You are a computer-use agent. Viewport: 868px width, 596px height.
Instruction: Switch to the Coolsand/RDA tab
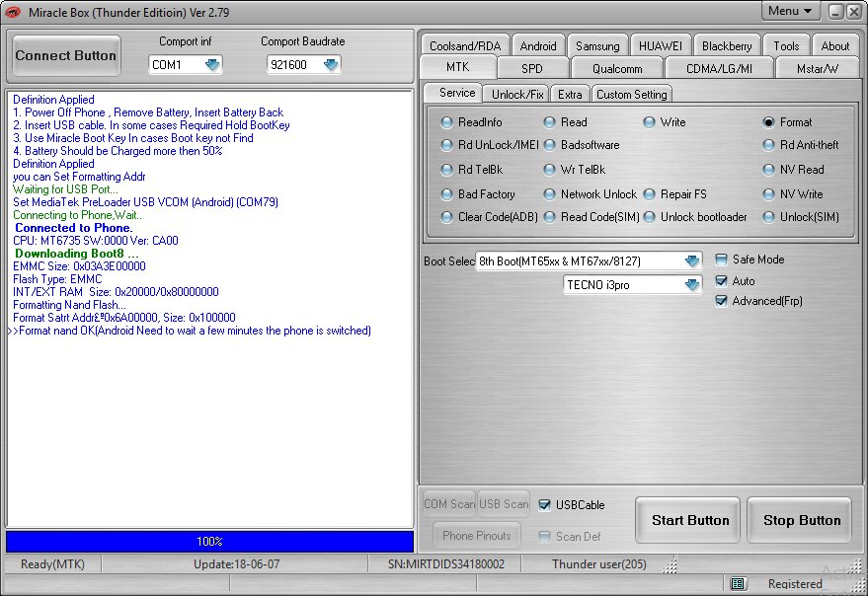pyautogui.click(x=465, y=46)
